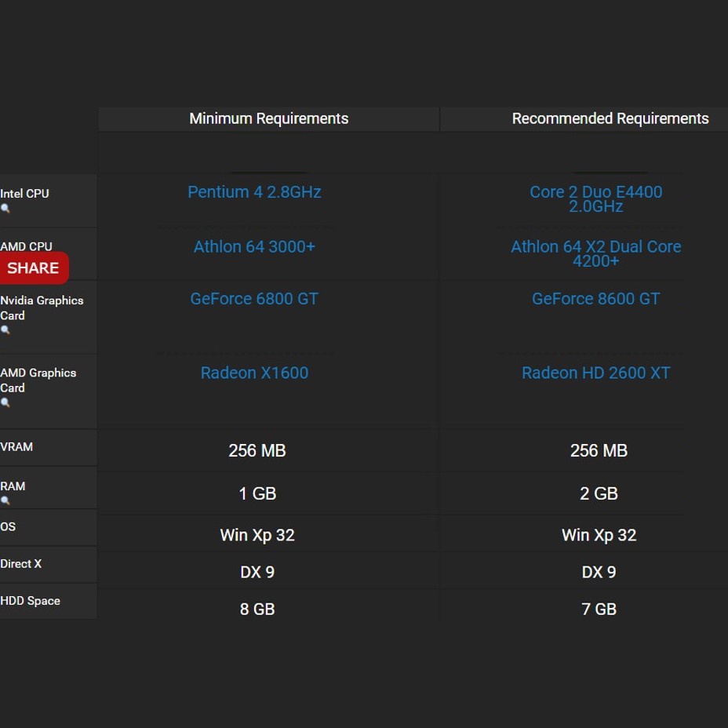Click the magnifier icon under AMD Graphics Card
The height and width of the screenshot is (728, 728).
point(5,402)
